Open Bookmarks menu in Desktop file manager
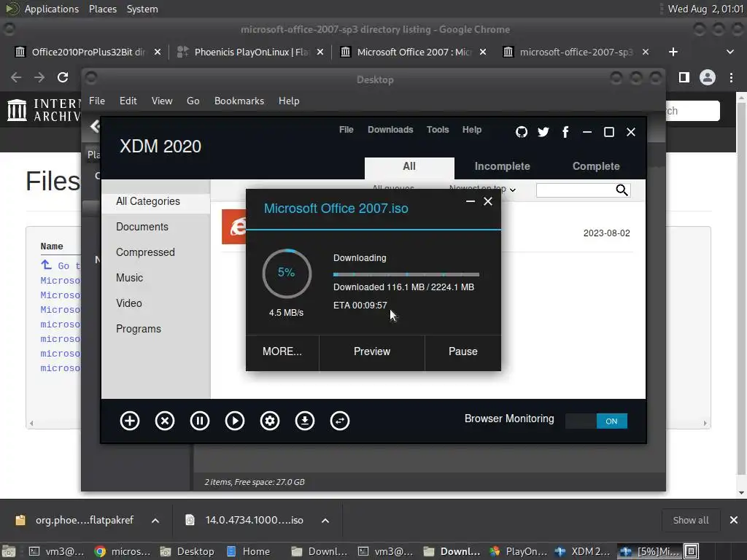The image size is (747, 560). tap(239, 101)
